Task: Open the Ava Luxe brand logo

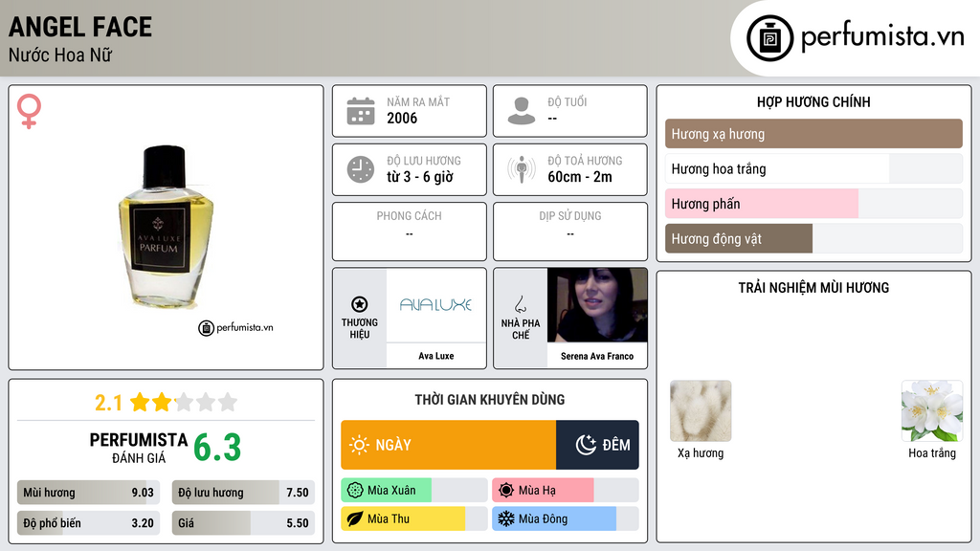Action: (435, 305)
